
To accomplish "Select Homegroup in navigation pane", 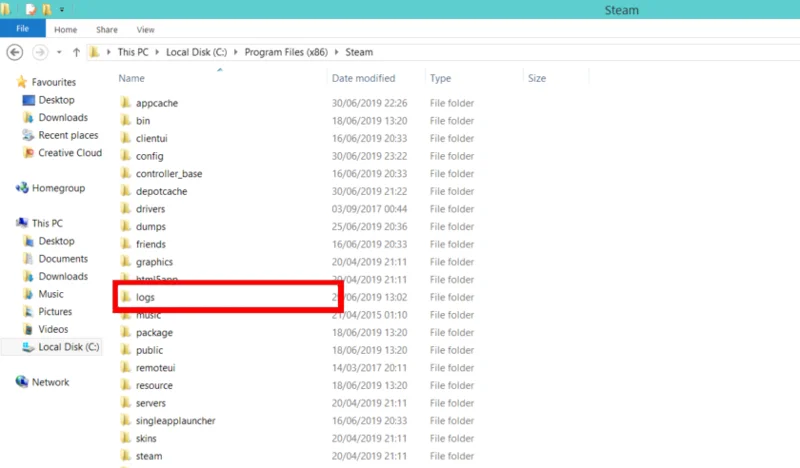I will click(x=58, y=188).
